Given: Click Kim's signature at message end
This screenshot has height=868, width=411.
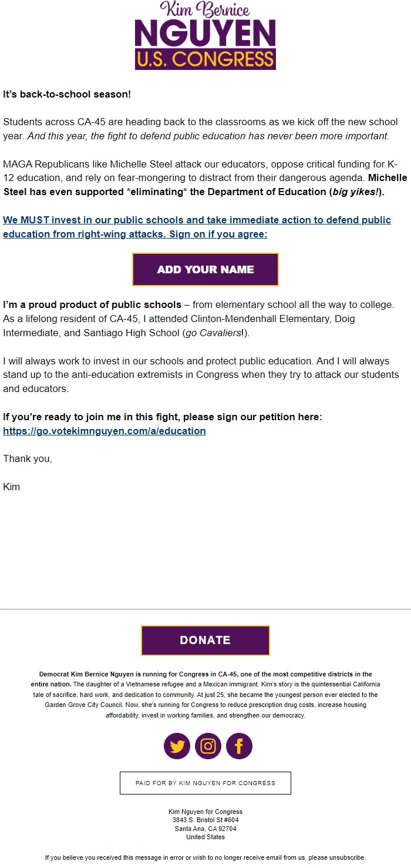Looking at the screenshot, I should tap(12, 487).
